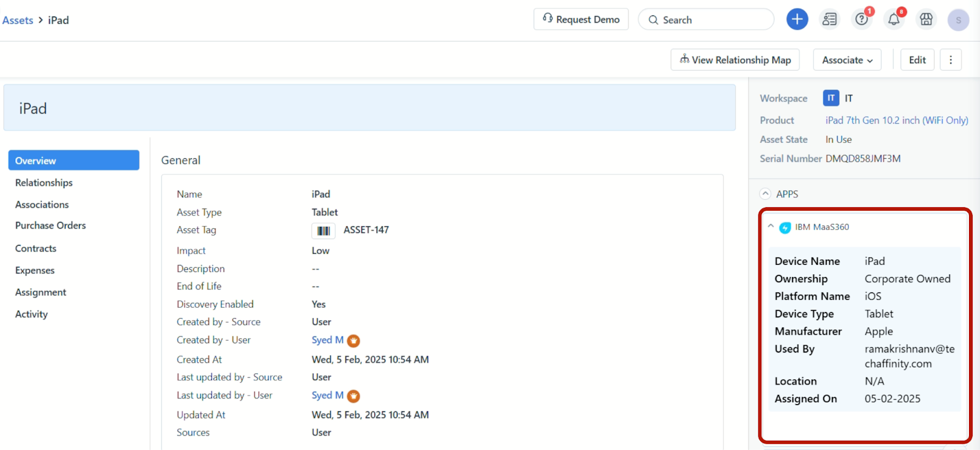Open the Relationships tab

pos(44,183)
